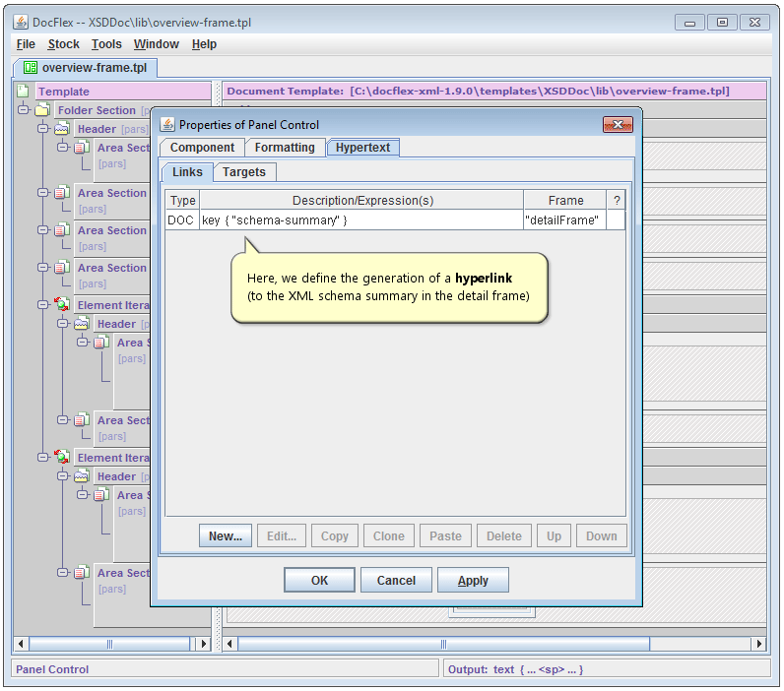This screenshot has width=784, height=691.
Task: Click the right panel's horizontal scrollbar thumb
Action: (443, 644)
